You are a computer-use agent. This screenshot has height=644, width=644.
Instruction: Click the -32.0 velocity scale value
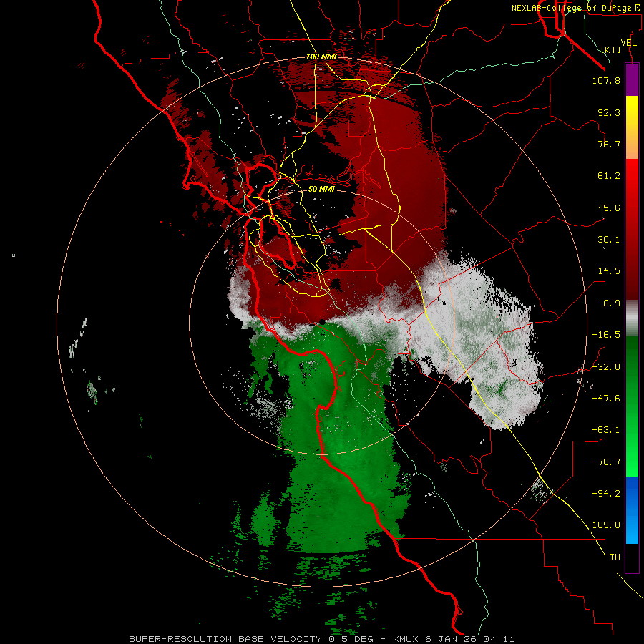[606, 367]
